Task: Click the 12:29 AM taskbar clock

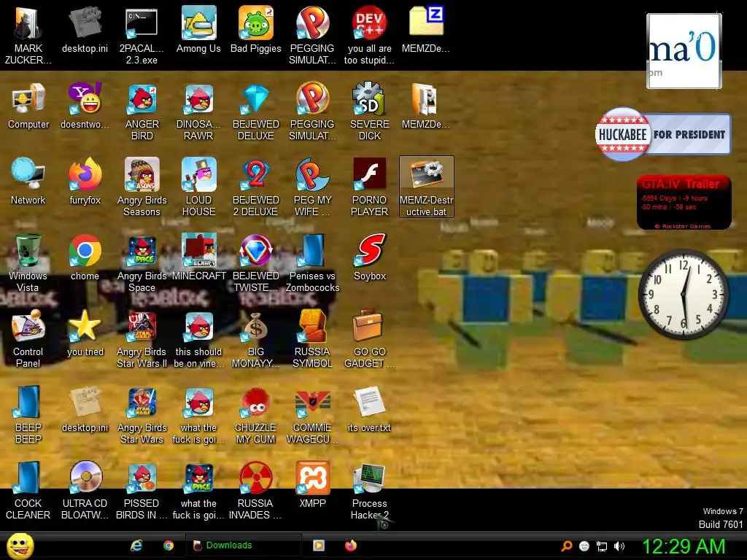Action: 684,546
